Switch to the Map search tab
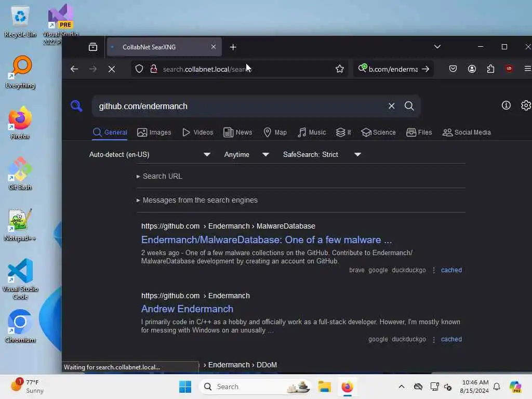Viewport: 532px width, 399px height. [x=275, y=132]
